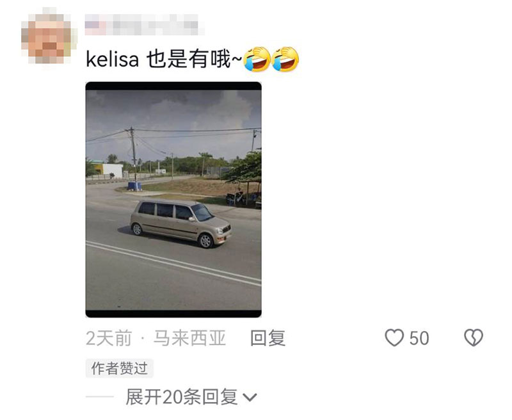Click the 马来西亚 location label
This screenshot has height=420, width=512.
(189, 338)
